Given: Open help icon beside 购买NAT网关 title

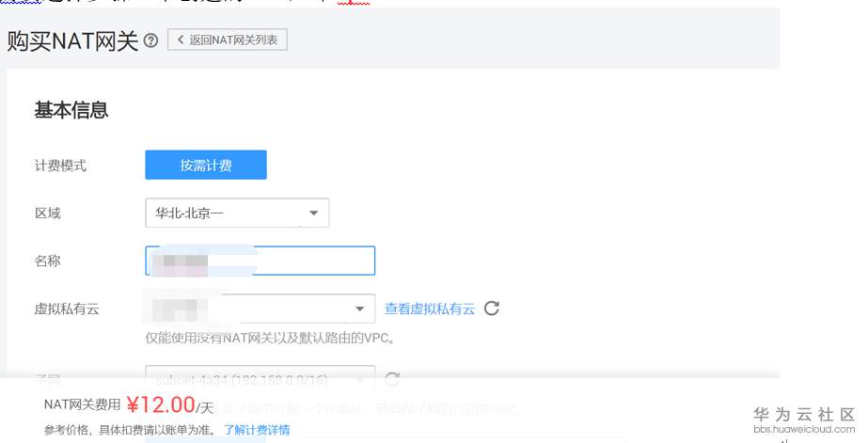Looking at the screenshot, I should pyautogui.click(x=150, y=40).
